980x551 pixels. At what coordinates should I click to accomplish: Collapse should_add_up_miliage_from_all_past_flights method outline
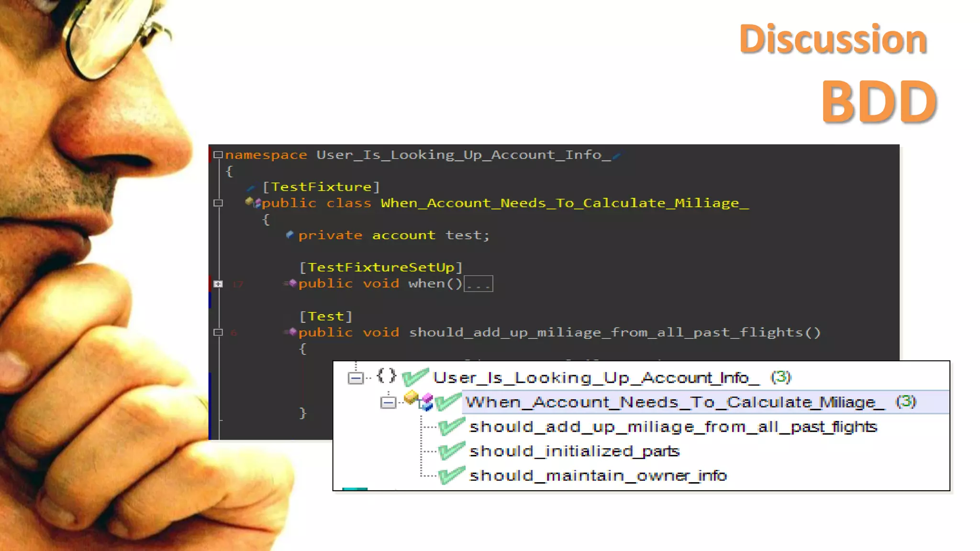[x=218, y=332]
